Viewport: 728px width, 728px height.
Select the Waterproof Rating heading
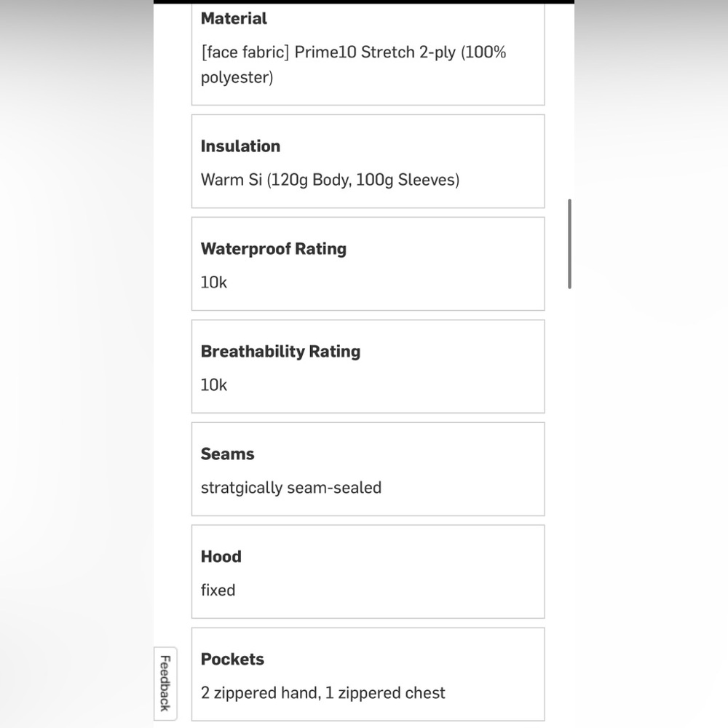tap(274, 249)
